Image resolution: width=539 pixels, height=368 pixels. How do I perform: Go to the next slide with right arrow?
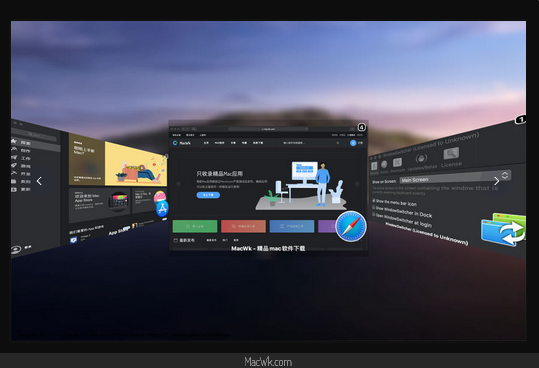click(496, 181)
